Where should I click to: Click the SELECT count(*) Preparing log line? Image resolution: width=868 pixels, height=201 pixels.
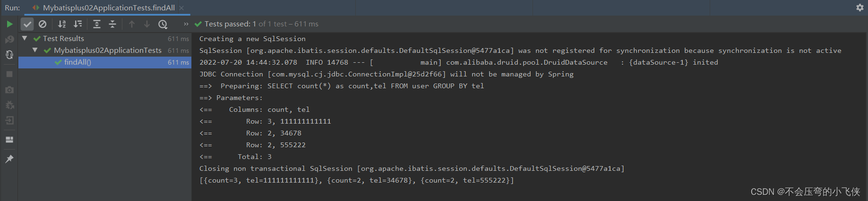click(x=342, y=86)
